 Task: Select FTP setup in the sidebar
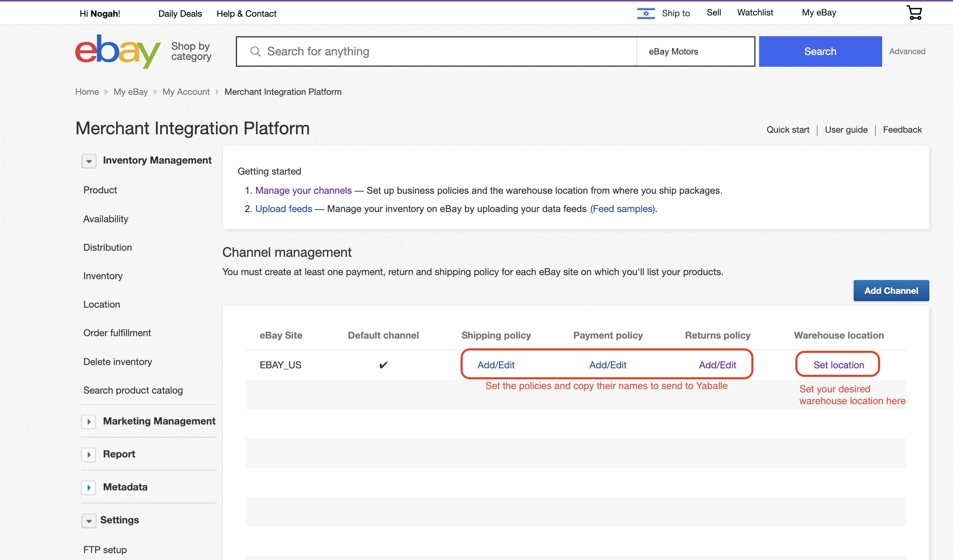tap(105, 550)
